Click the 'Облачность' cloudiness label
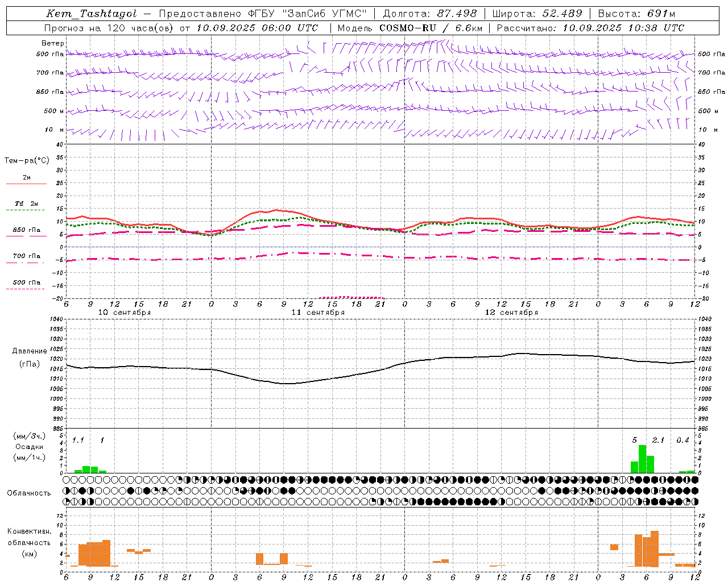Image resolution: width=728 pixels, height=582 pixels. coord(29,493)
